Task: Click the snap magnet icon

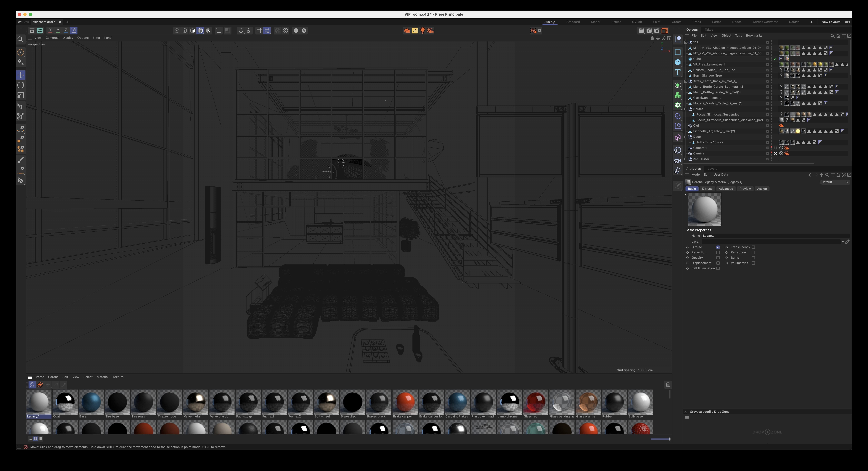Action: pos(241,31)
